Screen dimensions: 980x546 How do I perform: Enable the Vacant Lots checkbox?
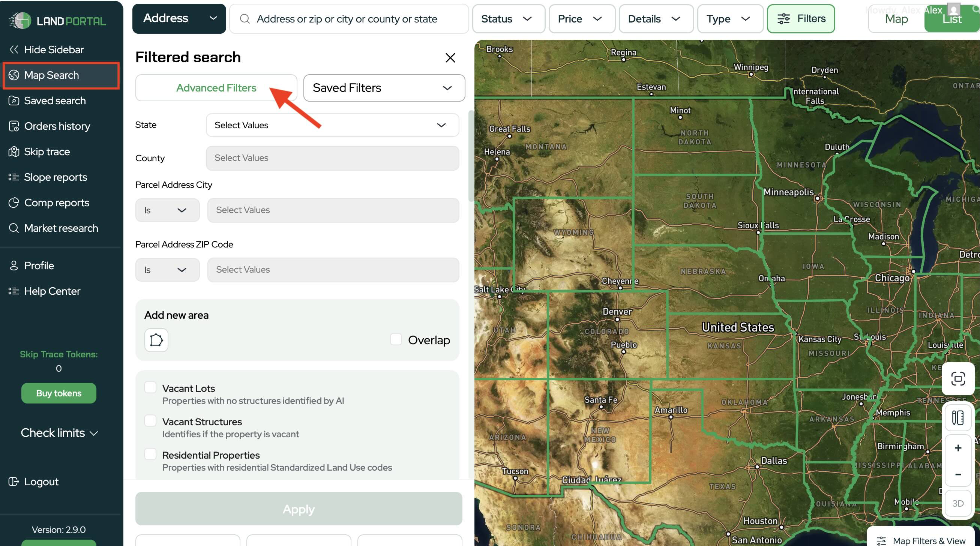[x=150, y=388]
